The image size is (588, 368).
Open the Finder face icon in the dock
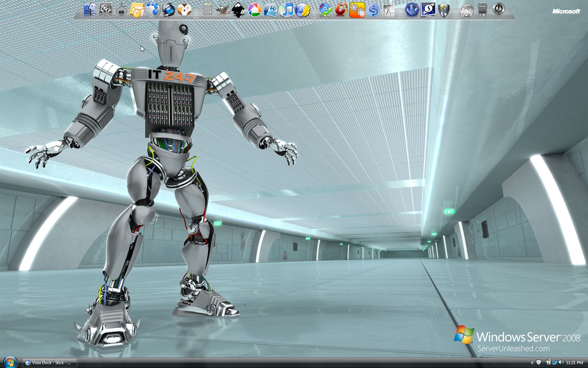pos(90,10)
